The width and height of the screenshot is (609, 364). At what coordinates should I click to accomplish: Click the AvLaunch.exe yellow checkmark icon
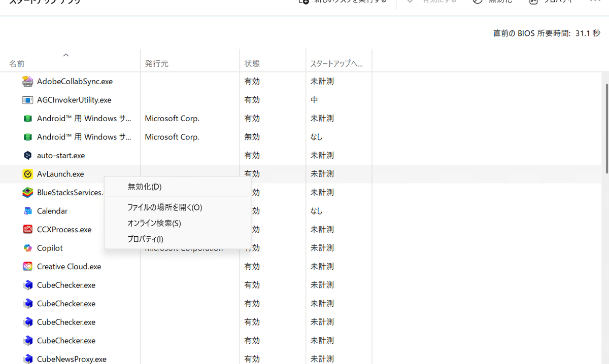(x=27, y=174)
